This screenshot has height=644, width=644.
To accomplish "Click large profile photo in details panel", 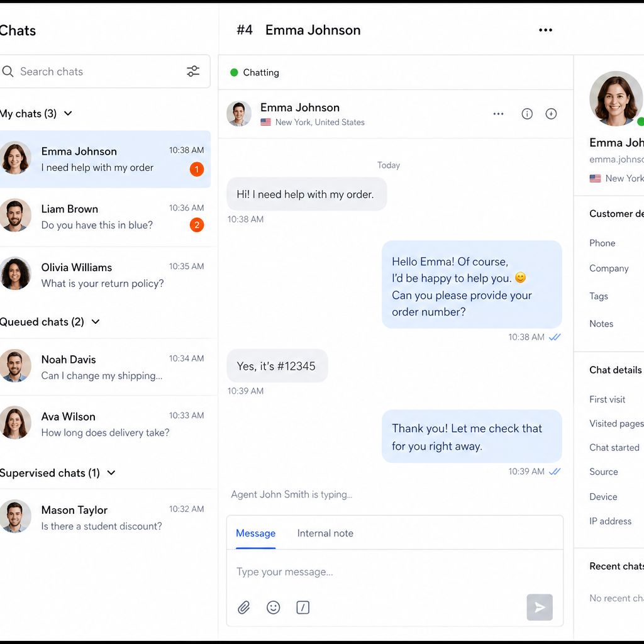I will tap(616, 99).
